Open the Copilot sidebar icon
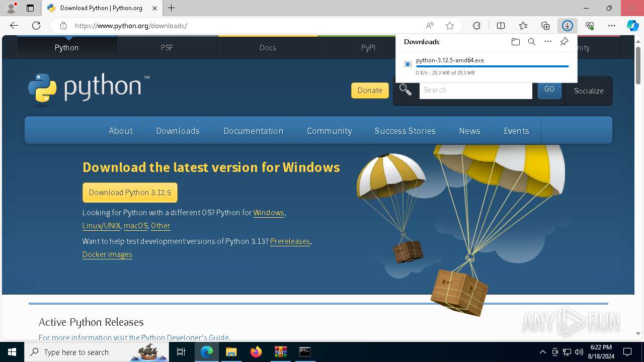The width and height of the screenshot is (644, 362). coord(633,26)
